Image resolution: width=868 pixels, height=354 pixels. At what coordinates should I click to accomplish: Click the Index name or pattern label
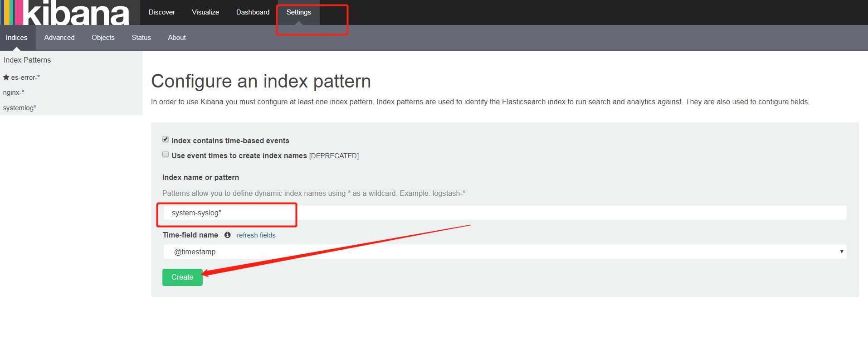click(200, 178)
